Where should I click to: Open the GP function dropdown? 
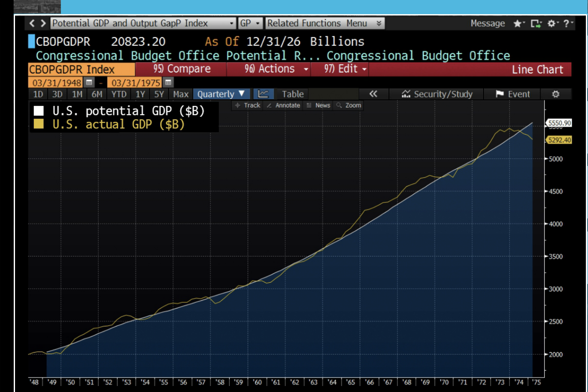[250, 23]
